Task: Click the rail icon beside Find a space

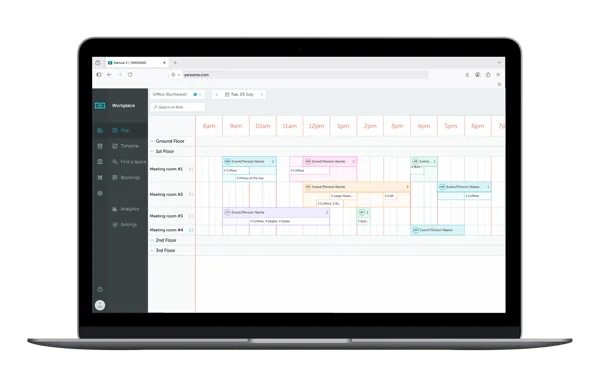Action: [100, 162]
